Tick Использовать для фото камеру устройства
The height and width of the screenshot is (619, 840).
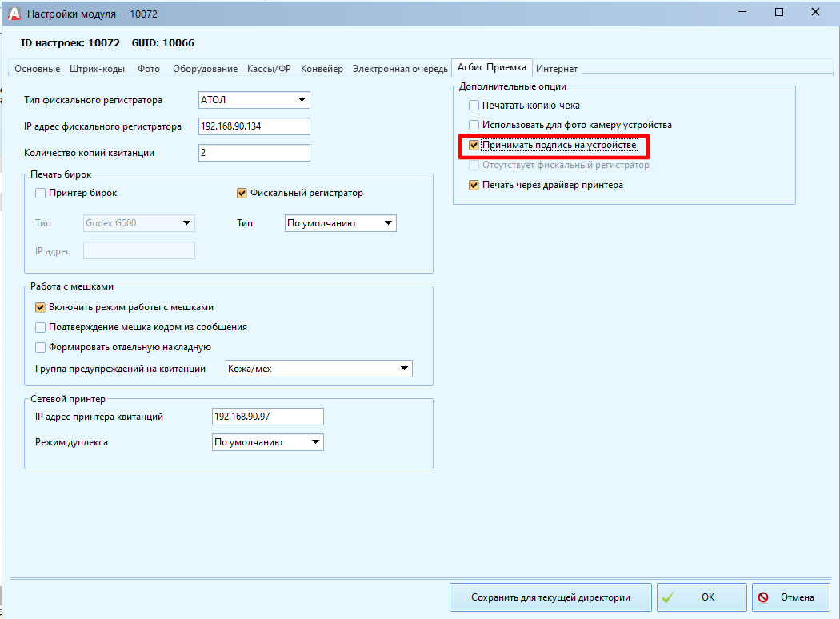click(x=474, y=125)
